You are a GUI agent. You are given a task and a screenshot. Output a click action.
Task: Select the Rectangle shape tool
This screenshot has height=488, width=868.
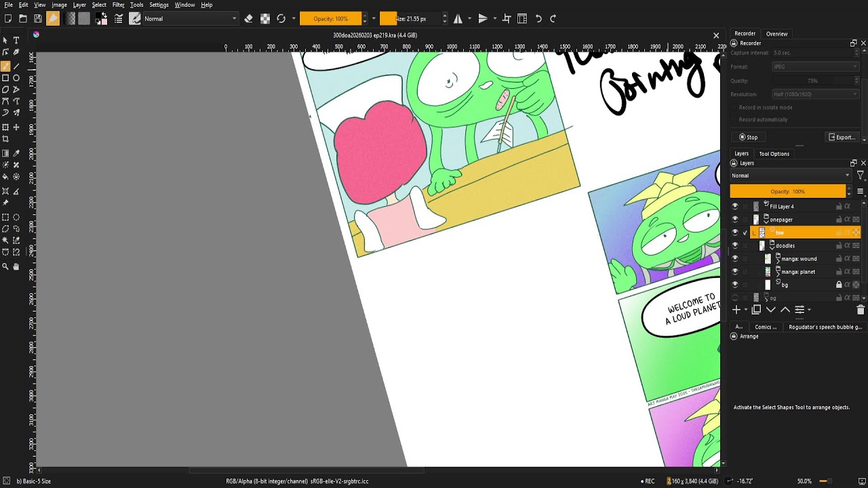click(x=5, y=78)
